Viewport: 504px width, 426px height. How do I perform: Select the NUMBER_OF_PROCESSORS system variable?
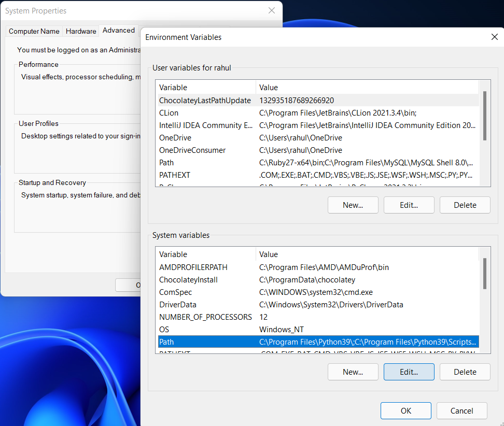pyautogui.click(x=205, y=317)
